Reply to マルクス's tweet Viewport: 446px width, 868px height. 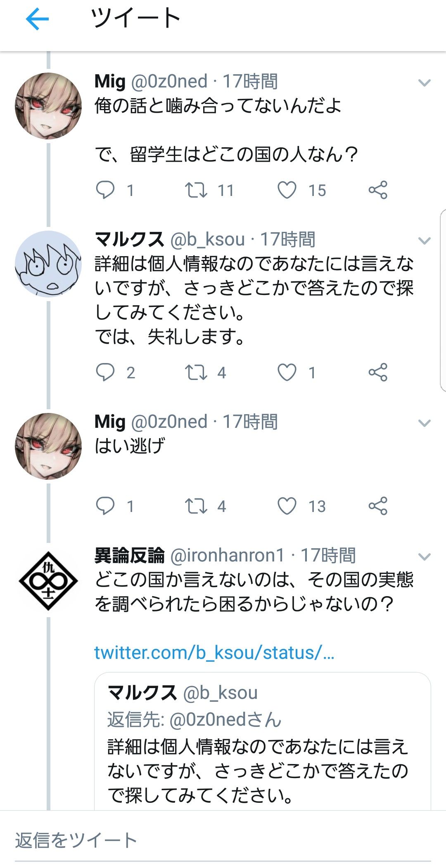[105, 373]
